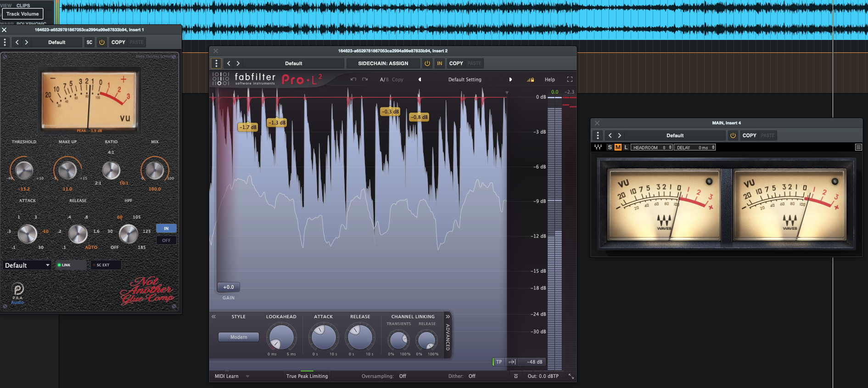
Task: Open Pro-L 2 plugin options dots menu
Action: point(216,63)
